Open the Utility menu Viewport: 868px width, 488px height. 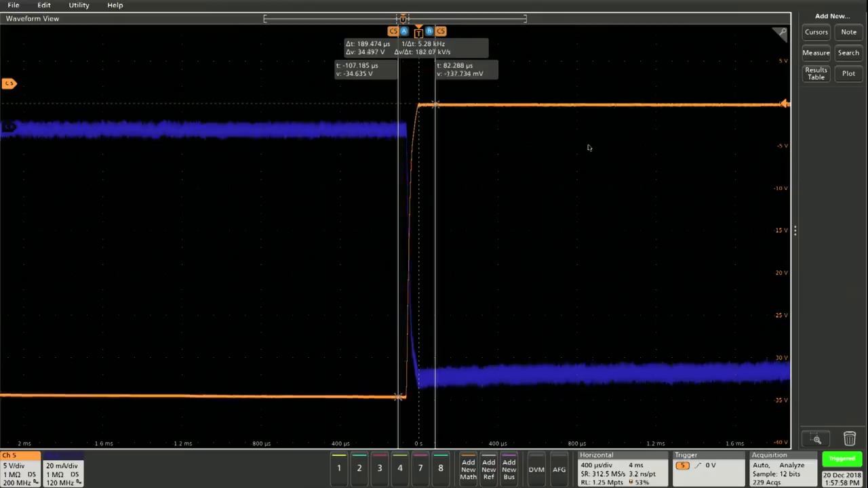79,5
